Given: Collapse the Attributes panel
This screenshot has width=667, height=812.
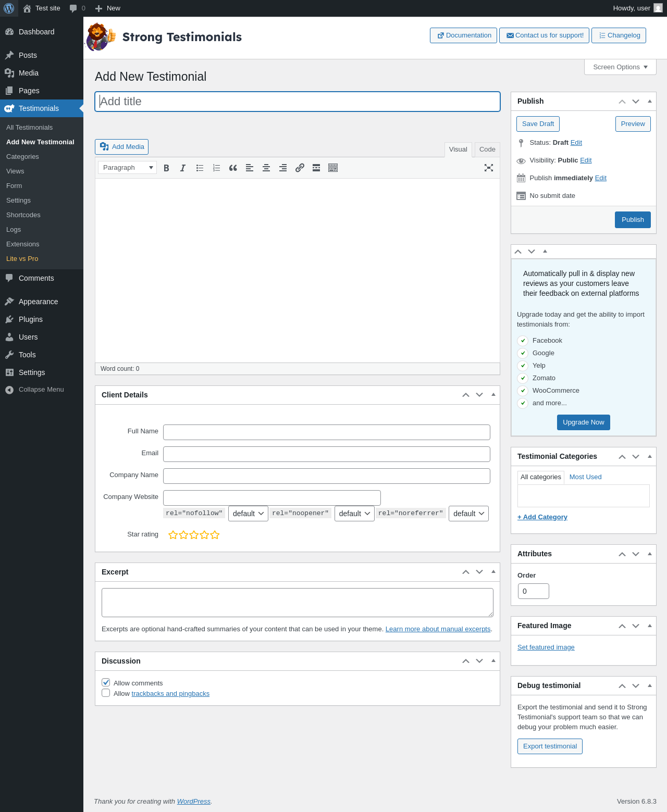Looking at the screenshot, I should pos(650,554).
